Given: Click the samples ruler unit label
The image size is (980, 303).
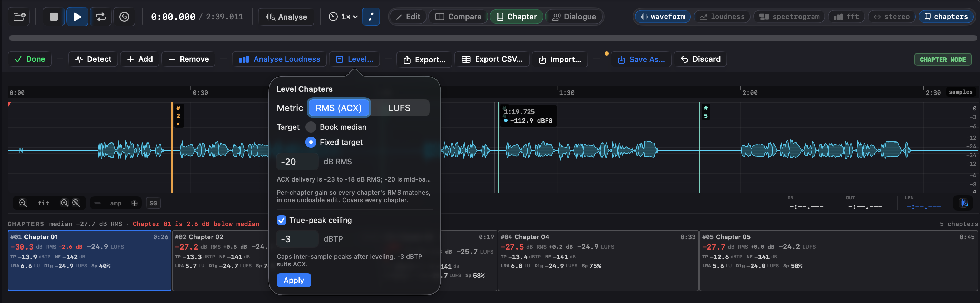Looking at the screenshot, I should pyautogui.click(x=961, y=92).
